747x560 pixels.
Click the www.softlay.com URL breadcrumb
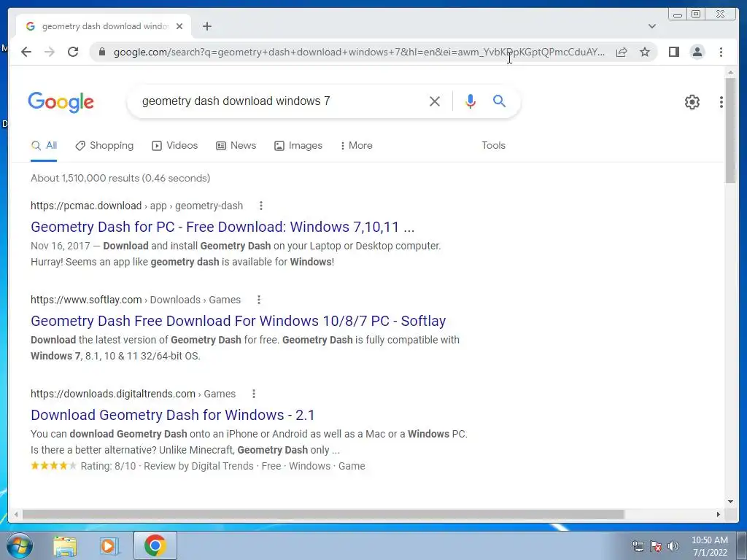(136, 300)
